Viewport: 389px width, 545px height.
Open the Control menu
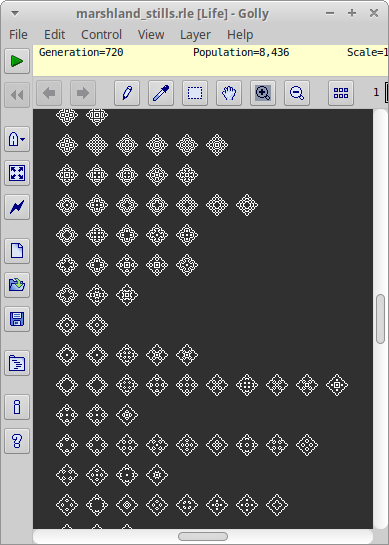pyautogui.click(x=101, y=34)
